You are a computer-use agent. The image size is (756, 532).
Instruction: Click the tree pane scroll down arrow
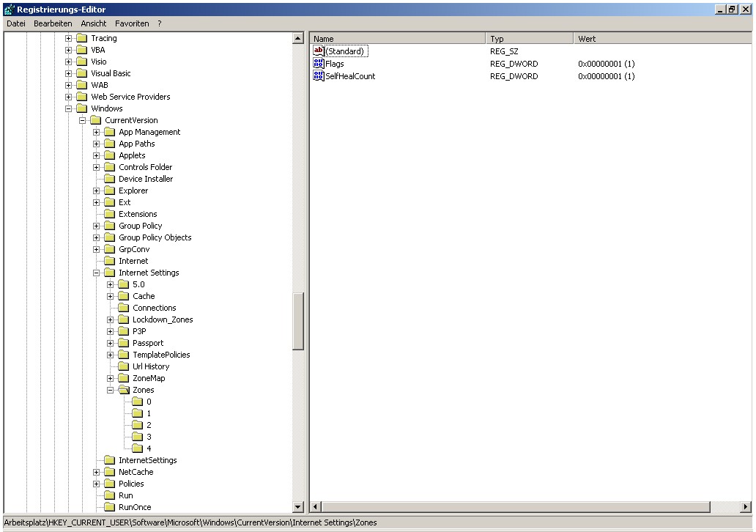click(x=298, y=506)
